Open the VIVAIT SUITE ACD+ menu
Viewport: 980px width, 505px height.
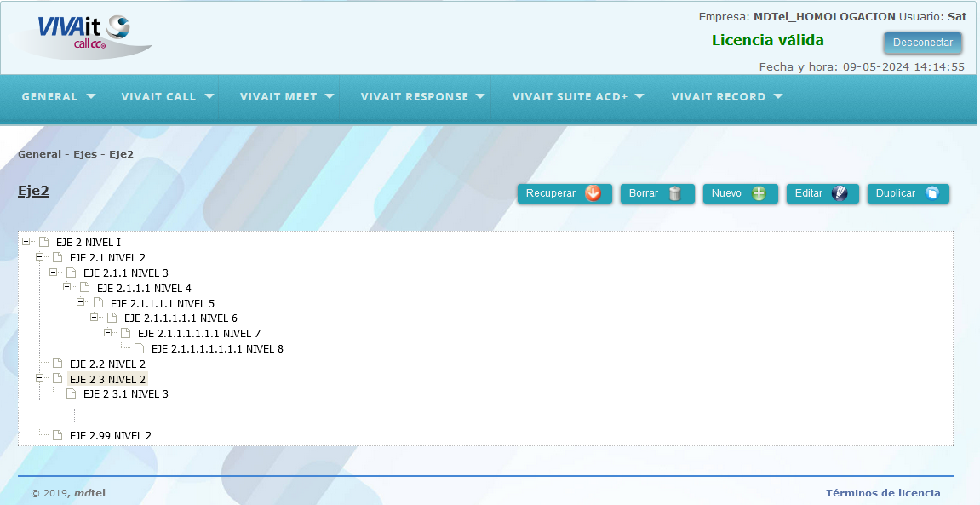pyautogui.click(x=578, y=97)
